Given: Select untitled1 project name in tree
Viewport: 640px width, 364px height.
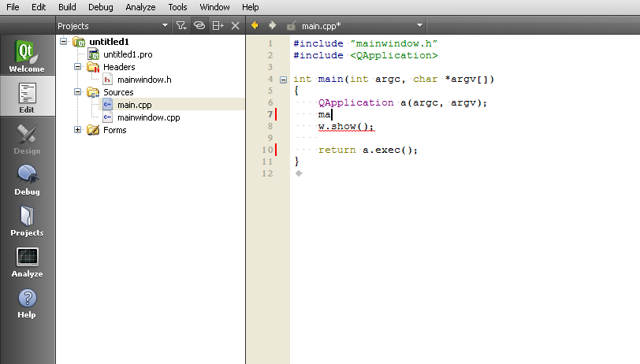Looking at the screenshot, I should (109, 42).
